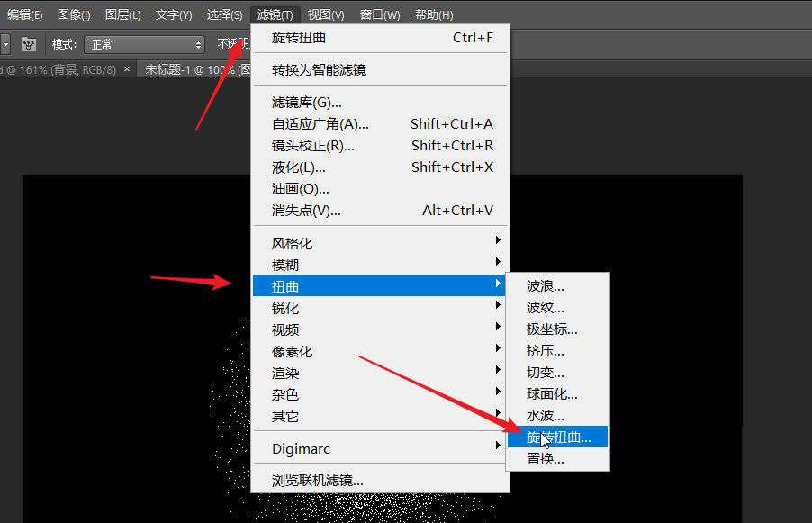Click the 滤镜(T) menu header
The width and height of the screenshot is (812, 523).
click(x=275, y=15)
